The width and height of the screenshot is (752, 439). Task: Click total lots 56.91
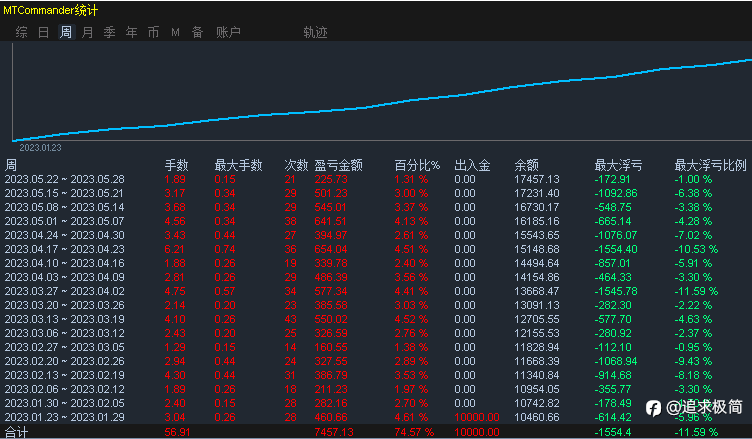point(177,432)
